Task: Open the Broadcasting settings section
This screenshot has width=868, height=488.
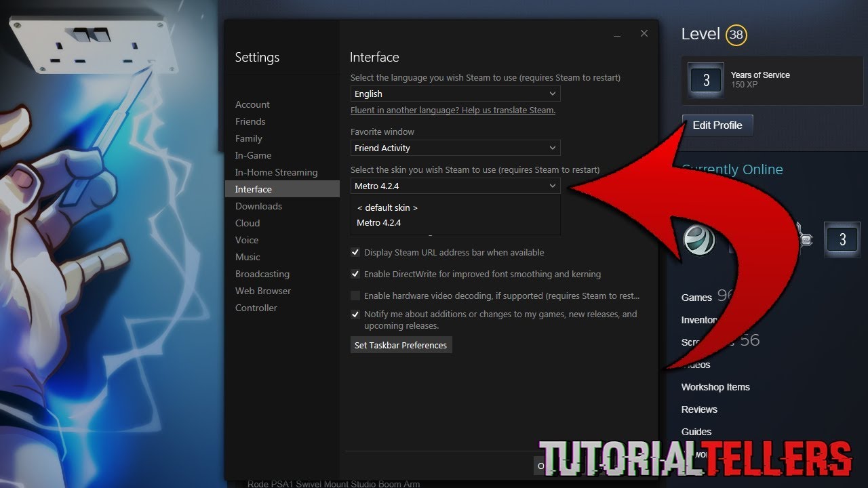Action: 262,274
